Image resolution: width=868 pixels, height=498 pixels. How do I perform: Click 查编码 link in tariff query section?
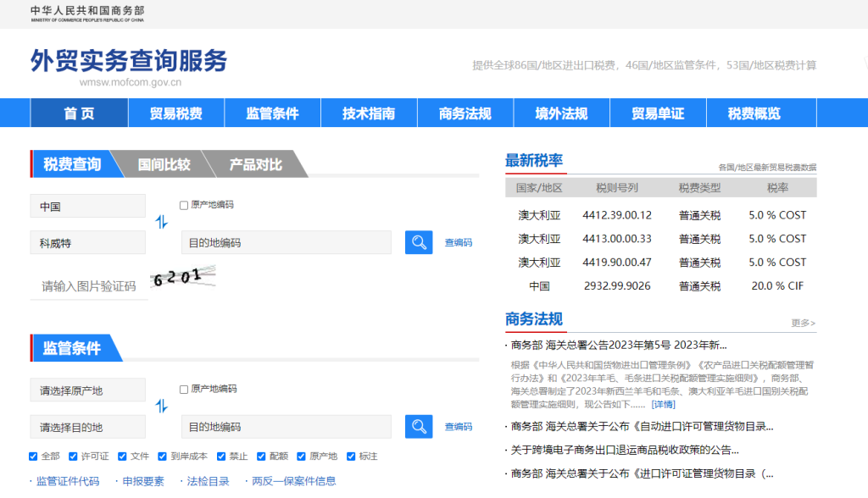pos(459,242)
